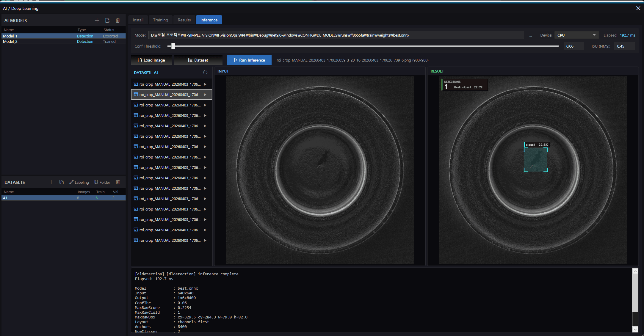Image resolution: width=644 pixels, height=336 pixels.
Task: Add a new dataset with plus icon
Action: 51,182
